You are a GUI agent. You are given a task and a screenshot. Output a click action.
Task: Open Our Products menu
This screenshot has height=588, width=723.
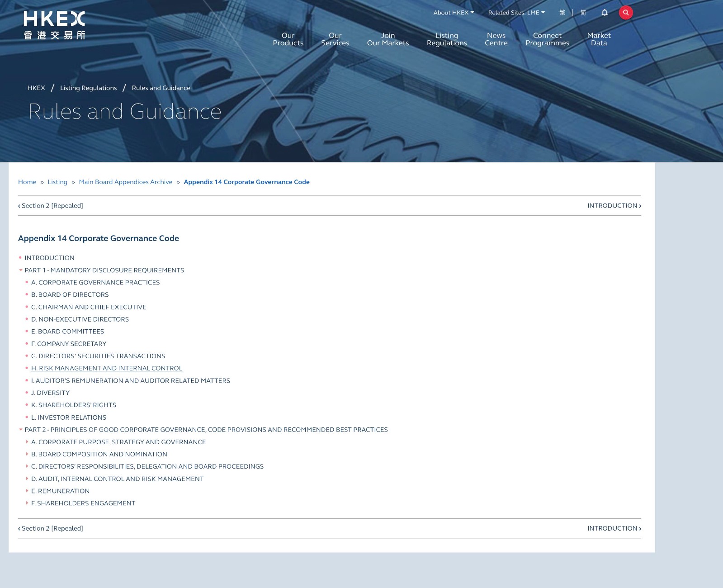coord(288,39)
